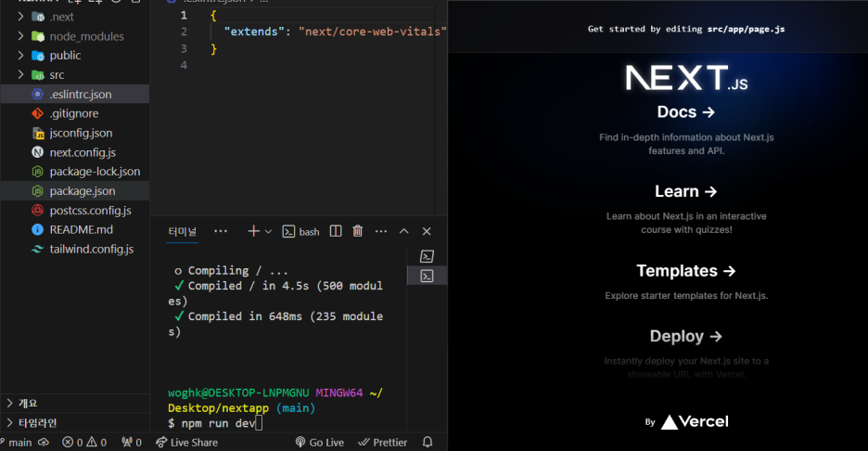This screenshot has height=451, width=868.
Task: Split the terminal pane
Action: pyautogui.click(x=336, y=231)
